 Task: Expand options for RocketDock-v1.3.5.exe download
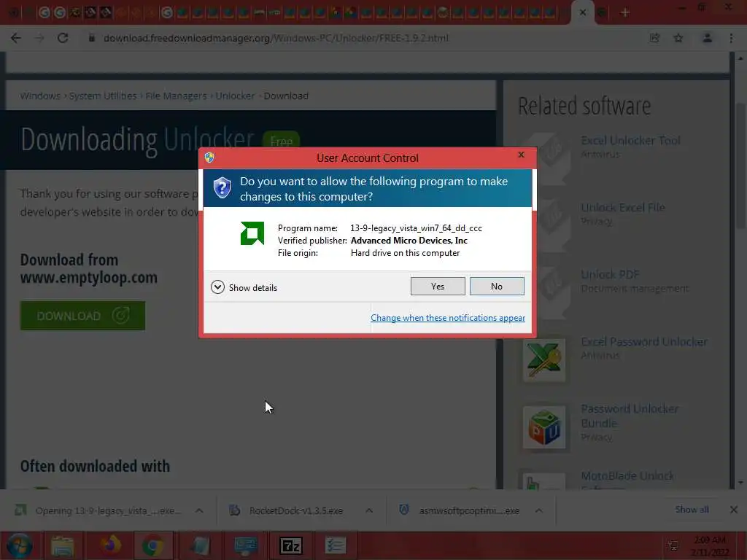pos(369,510)
